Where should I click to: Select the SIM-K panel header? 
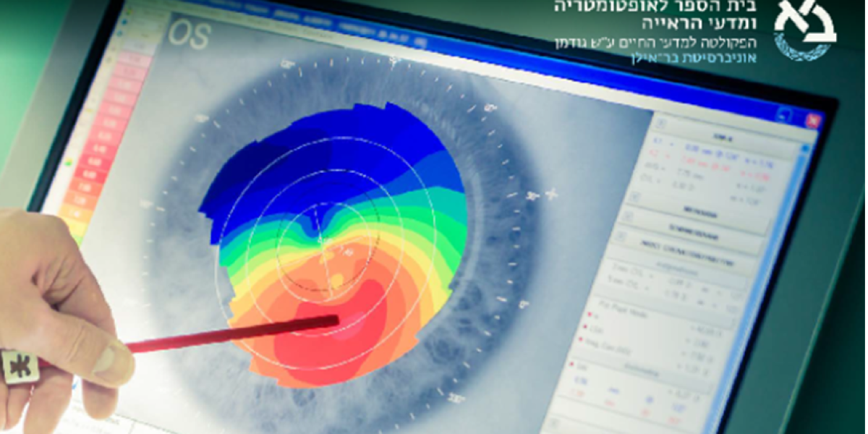tap(718, 135)
